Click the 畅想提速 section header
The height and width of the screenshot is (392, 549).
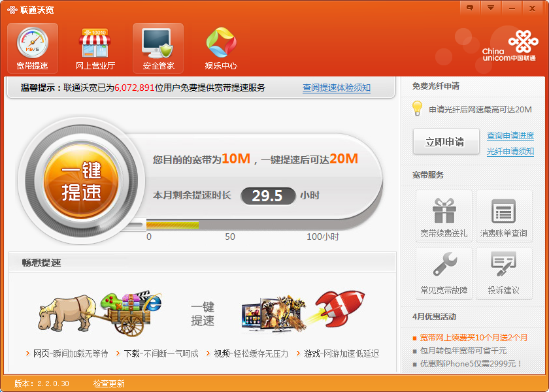42,262
